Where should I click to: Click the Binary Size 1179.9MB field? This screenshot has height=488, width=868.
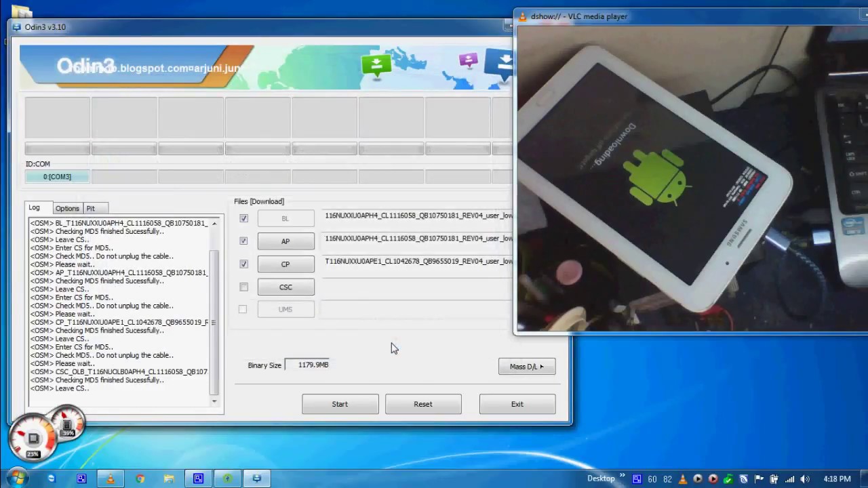point(307,365)
